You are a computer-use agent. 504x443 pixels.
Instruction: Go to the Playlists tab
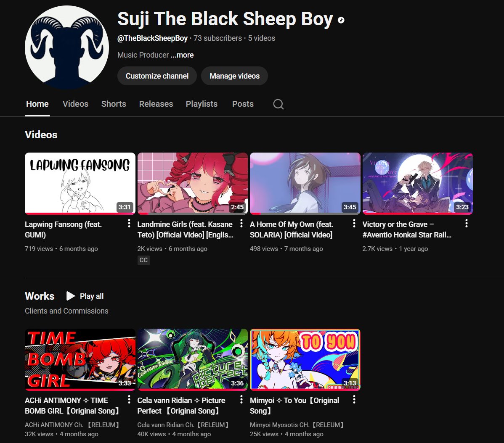click(x=202, y=104)
